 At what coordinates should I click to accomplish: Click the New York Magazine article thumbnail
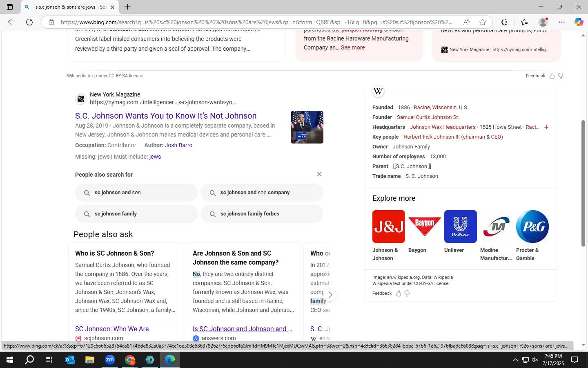(307, 127)
